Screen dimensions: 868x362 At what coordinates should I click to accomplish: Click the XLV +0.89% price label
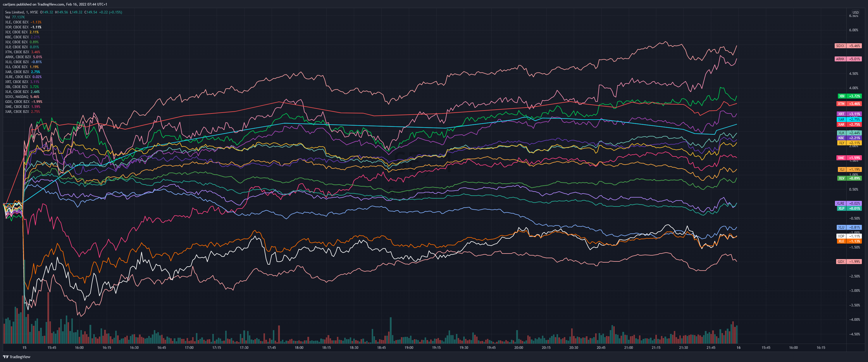(850, 178)
